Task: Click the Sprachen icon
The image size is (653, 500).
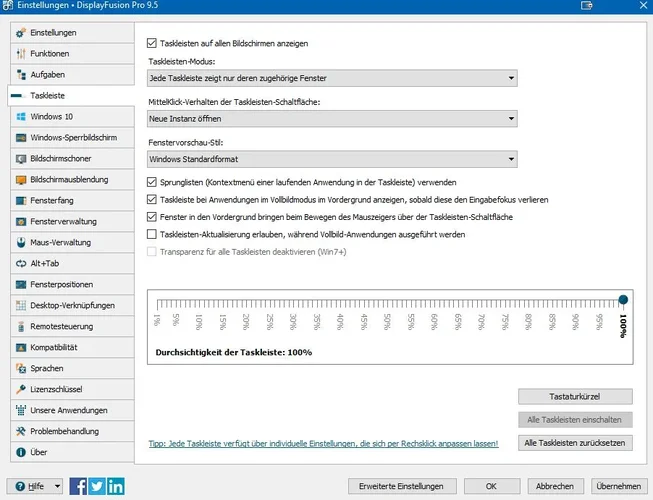Action: coord(21,368)
